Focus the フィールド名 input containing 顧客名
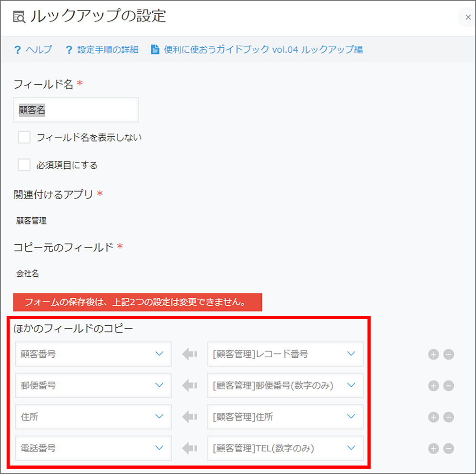Screen dimensions: 476x474 click(x=76, y=110)
